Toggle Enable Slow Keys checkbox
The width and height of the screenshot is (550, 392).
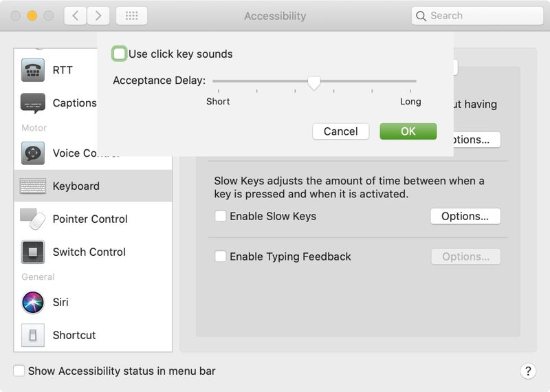[220, 216]
